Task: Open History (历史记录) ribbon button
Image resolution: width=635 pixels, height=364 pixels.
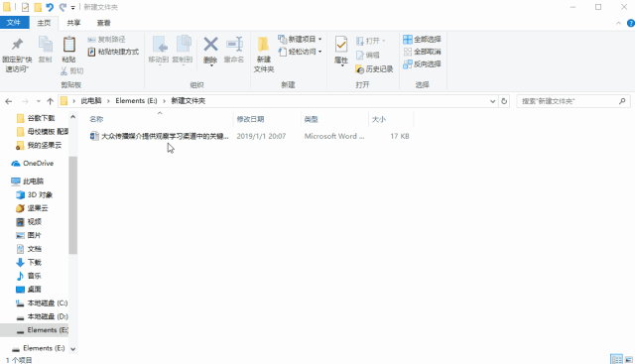Action: (374, 69)
